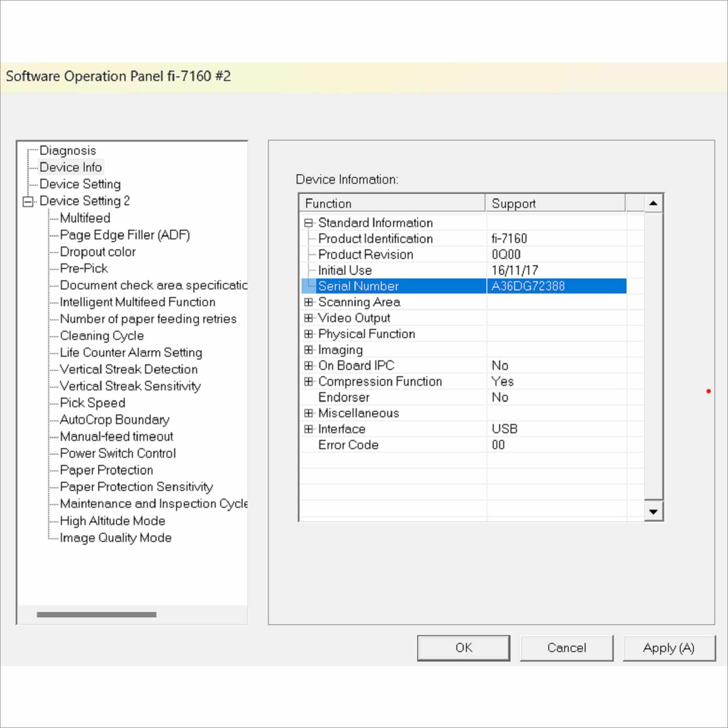Click the OK button
This screenshot has width=728, height=728.
464,648
